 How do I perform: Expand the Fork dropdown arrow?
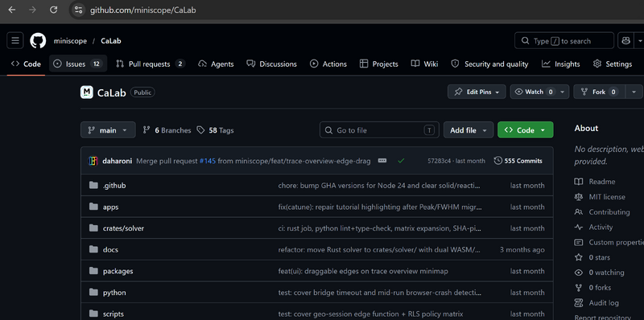point(634,92)
